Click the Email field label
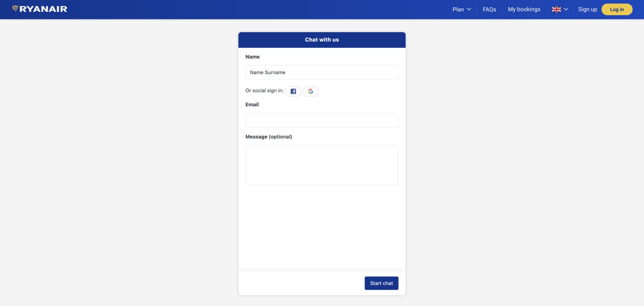 [252, 105]
